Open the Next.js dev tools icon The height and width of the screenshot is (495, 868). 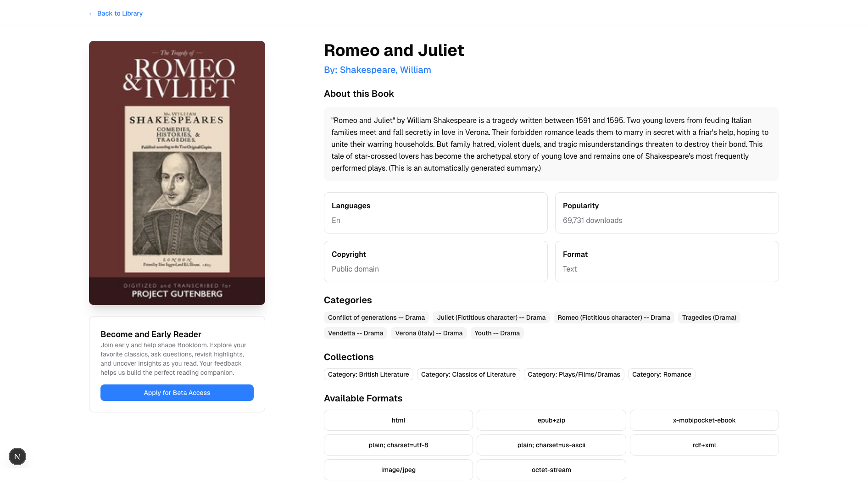click(17, 456)
